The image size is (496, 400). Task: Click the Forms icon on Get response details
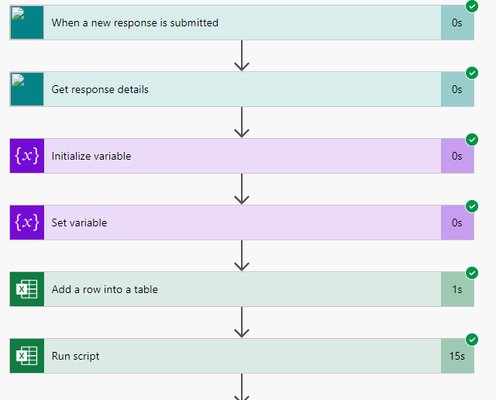[x=27, y=89]
